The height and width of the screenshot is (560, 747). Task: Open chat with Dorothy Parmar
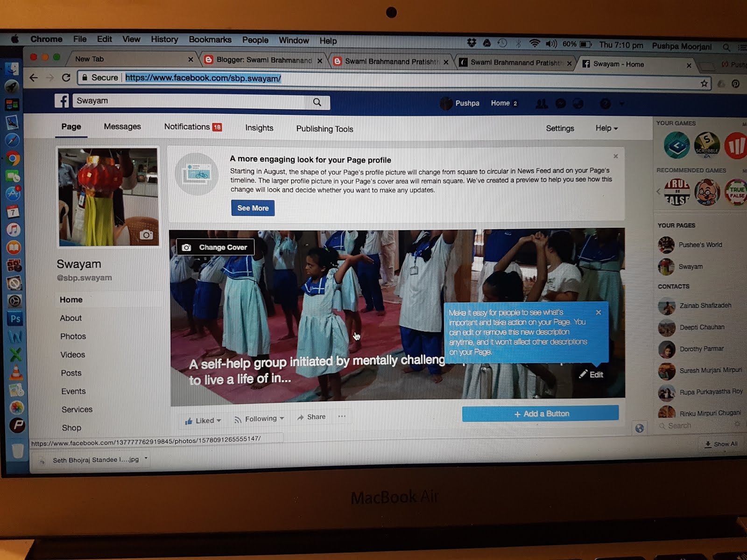click(x=691, y=349)
